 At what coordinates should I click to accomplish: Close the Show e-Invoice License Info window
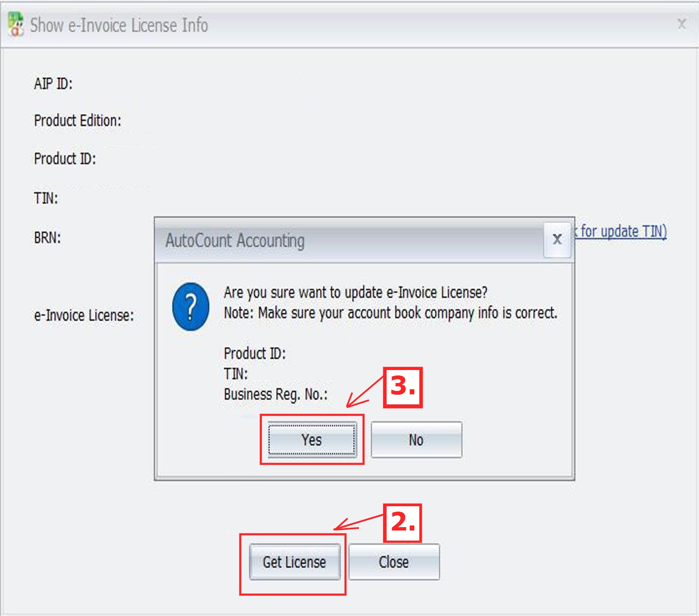point(681,24)
